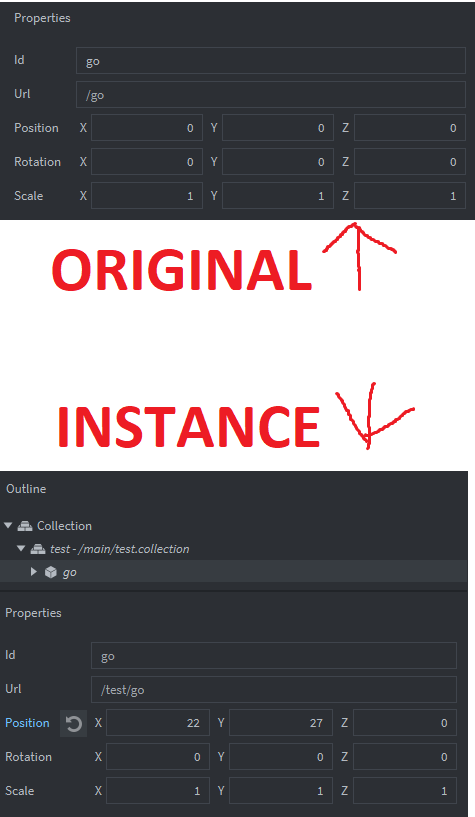
Task: Click instance Scale Z field
Action: pos(405,790)
